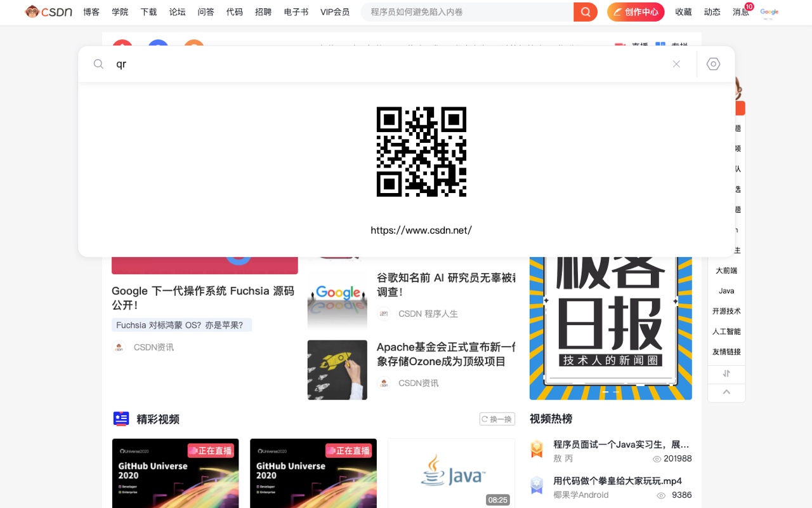Viewport: 812px width, 508px height.
Task: Click the 换一换 refresh button
Action: tap(497, 419)
